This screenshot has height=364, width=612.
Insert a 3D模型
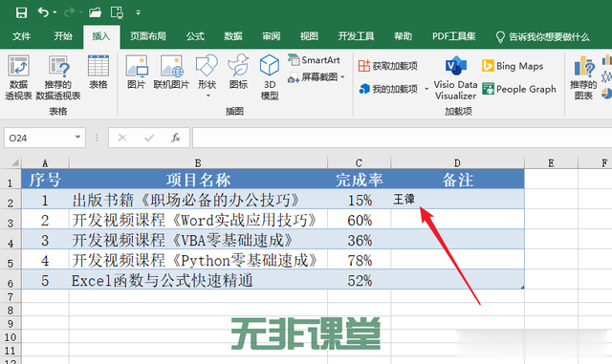point(270,76)
